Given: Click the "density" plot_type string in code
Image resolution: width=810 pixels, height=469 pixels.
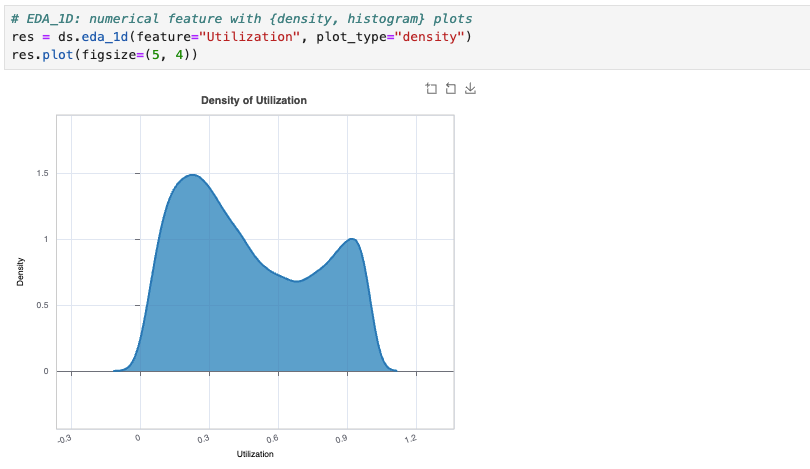Looking at the screenshot, I should pos(430,37).
